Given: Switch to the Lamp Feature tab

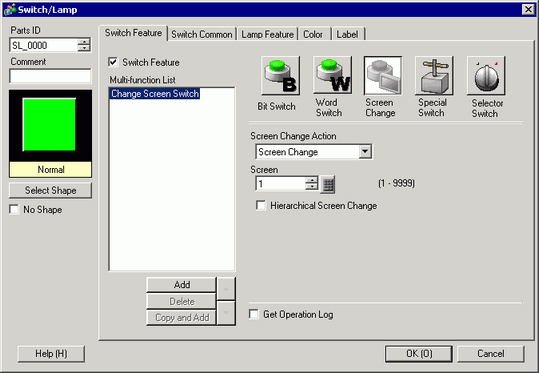Looking at the screenshot, I should [267, 34].
